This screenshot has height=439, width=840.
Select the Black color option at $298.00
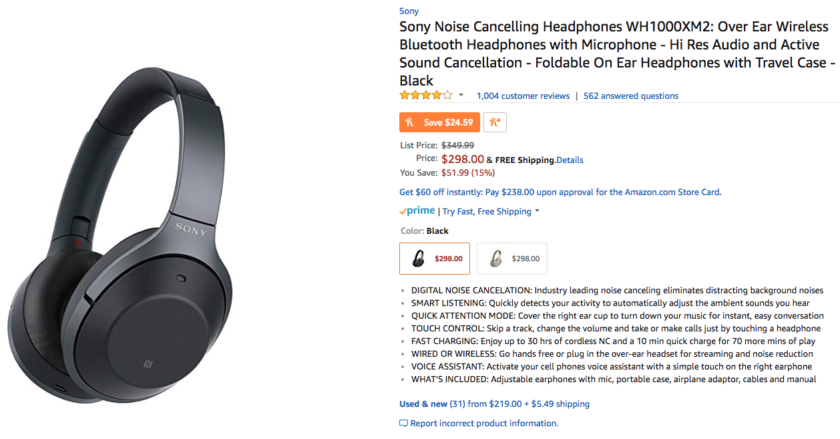click(434, 258)
